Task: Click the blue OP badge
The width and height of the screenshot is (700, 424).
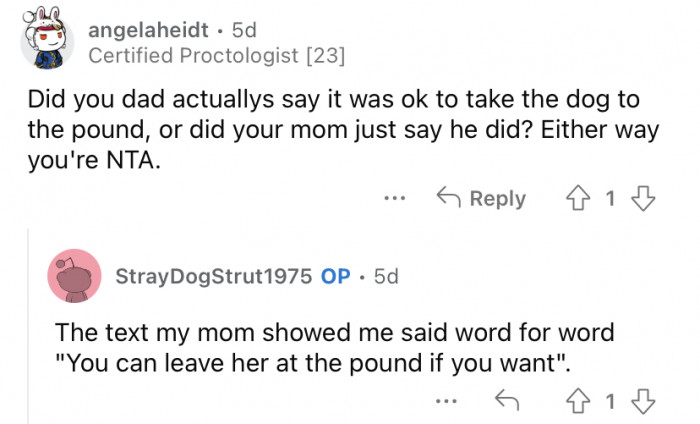Action: (334, 276)
